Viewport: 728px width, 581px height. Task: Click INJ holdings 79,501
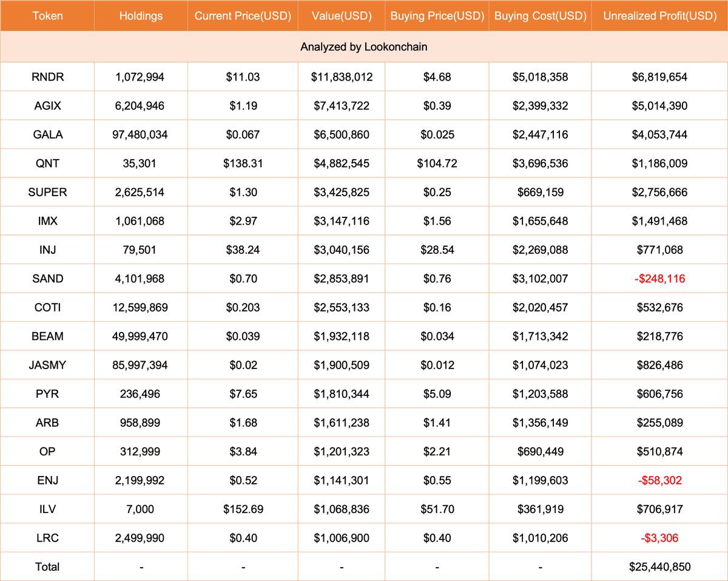[141, 250]
